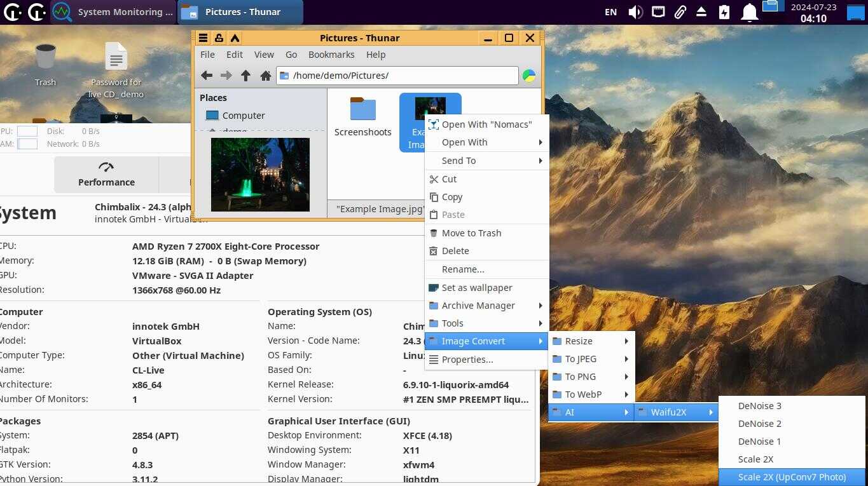Click the notification bell in system tray
This screenshot has width=868, height=486.
750,12
